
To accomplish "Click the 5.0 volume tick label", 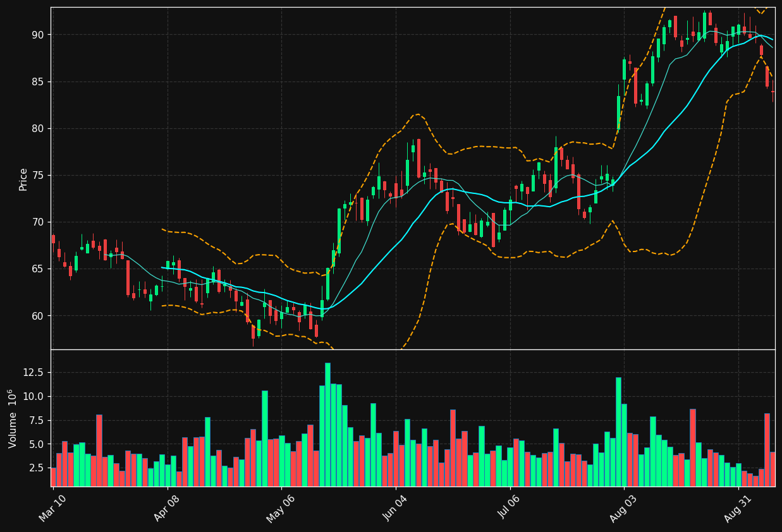I will coord(38,444).
